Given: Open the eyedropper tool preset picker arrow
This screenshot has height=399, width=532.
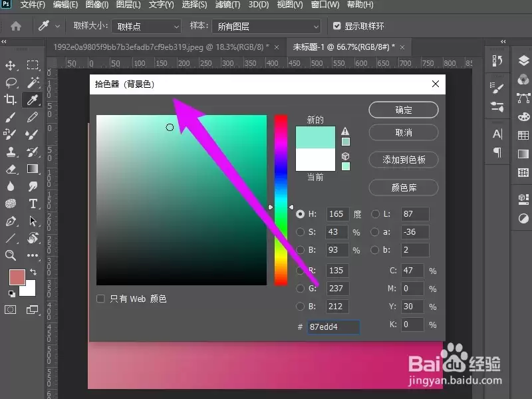Looking at the screenshot, I should tap(58, 26).
